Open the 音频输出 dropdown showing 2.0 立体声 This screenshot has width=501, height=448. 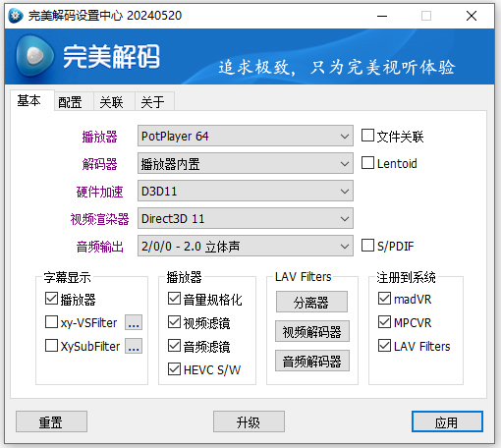[x=246, y=246]
